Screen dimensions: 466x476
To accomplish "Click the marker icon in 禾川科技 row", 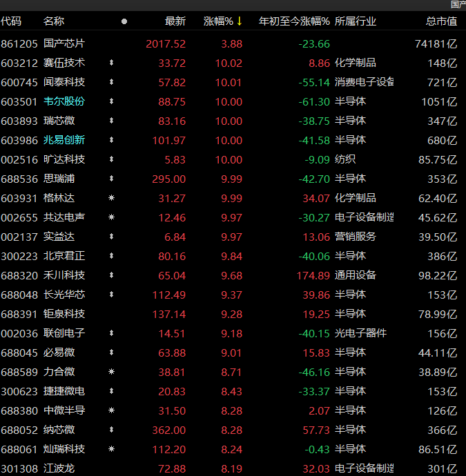I will click(111, 275).
